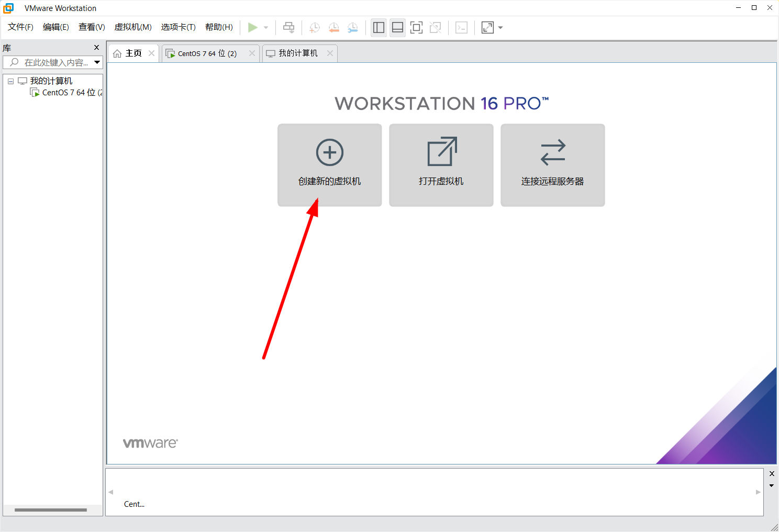Open the library search filter dropdown

[97, 62]
